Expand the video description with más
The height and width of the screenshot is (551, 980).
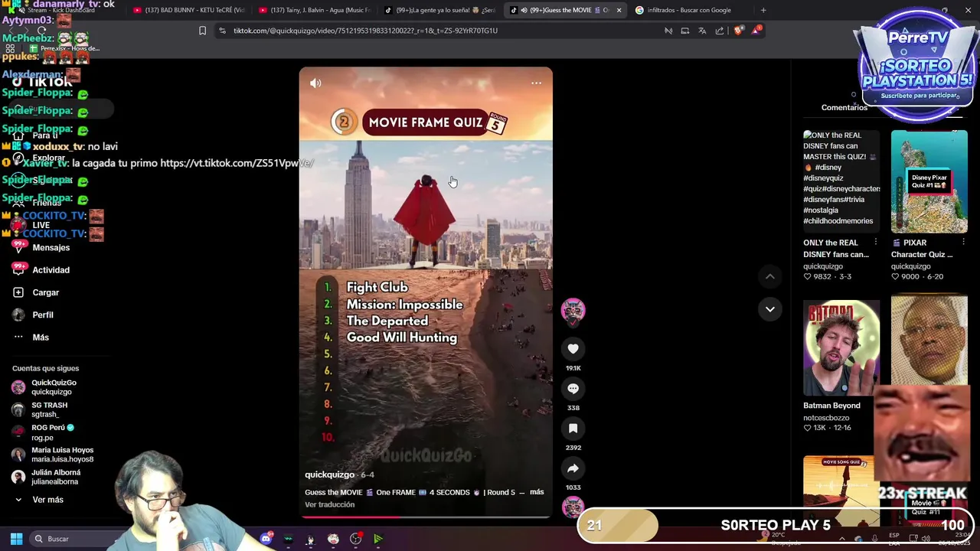point(537,492)
